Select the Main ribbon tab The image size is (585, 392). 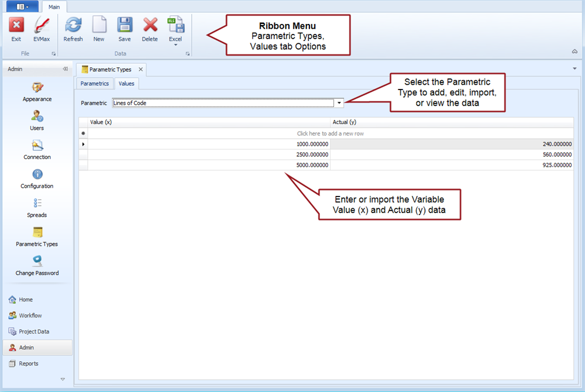(x=54, y=7)
